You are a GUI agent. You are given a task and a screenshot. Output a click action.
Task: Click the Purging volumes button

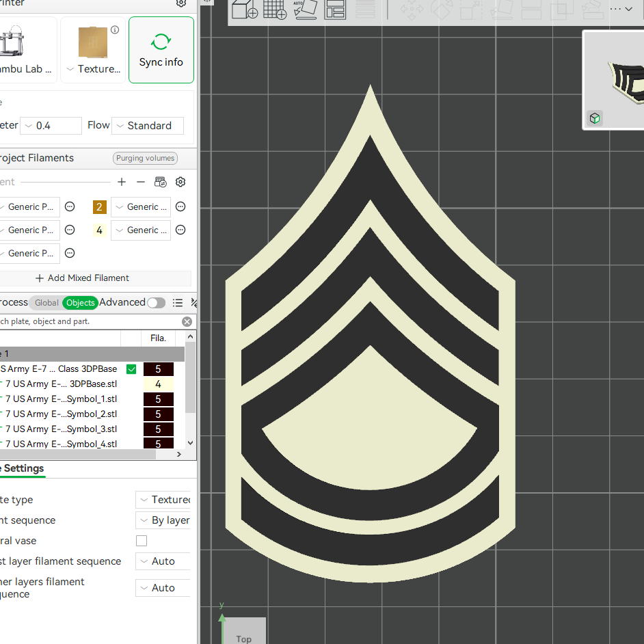tap(145, 158)
